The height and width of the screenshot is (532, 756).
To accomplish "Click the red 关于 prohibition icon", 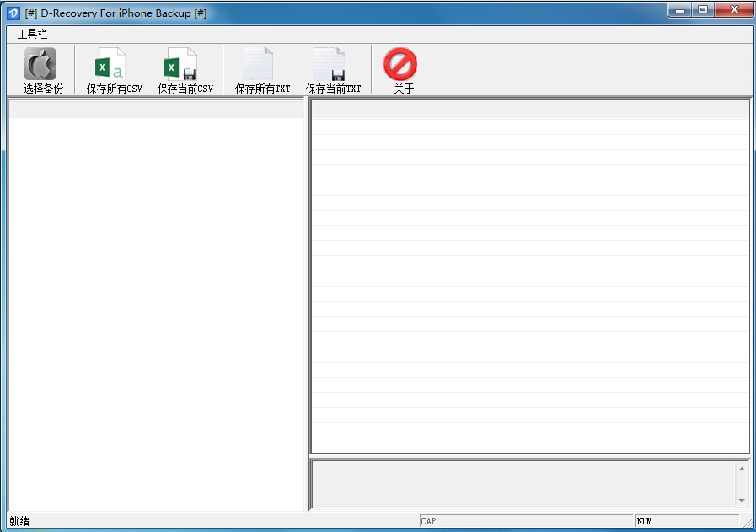I will click(x=400, y=64).
